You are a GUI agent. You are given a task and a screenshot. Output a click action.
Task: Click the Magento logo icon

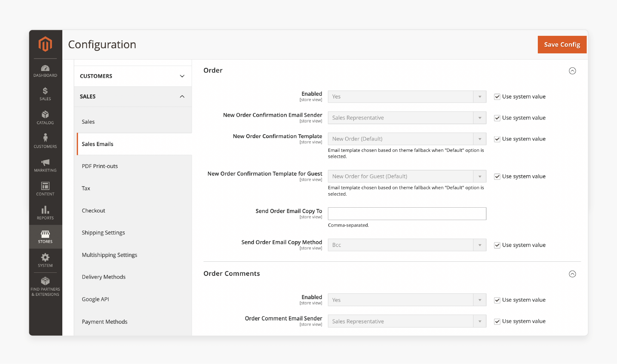pyautogui.click(x=45, y=44)
